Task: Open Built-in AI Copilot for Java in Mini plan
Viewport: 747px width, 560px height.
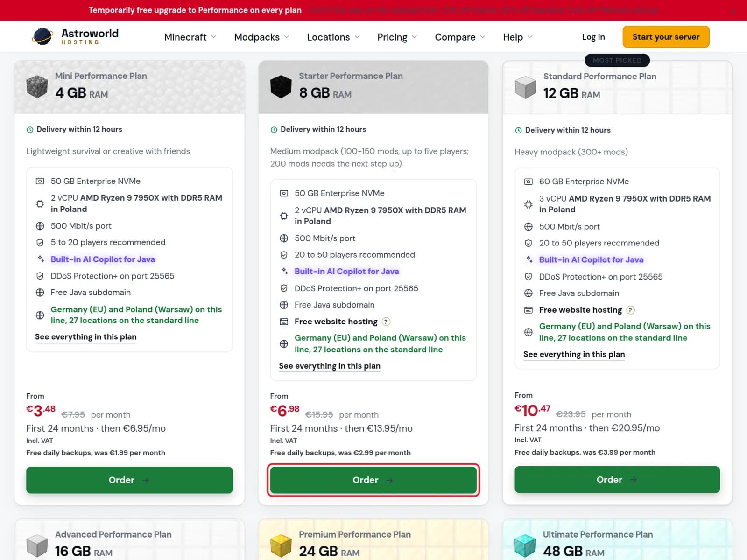Action: [103, 259]
